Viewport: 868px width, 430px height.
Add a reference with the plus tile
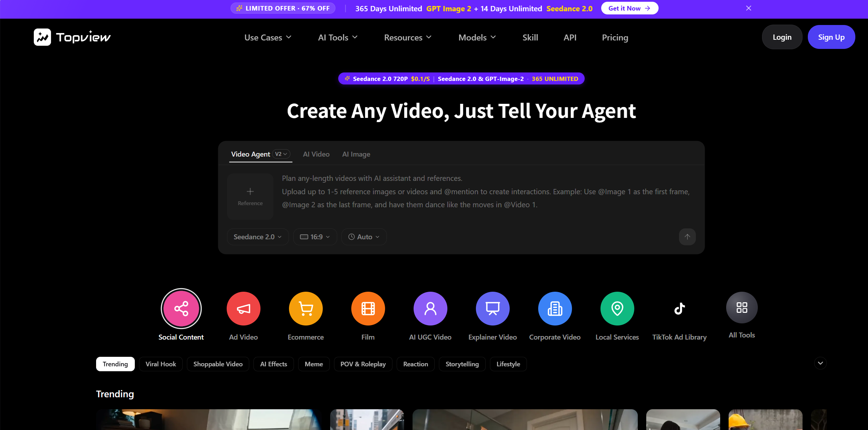coord(250,196)
